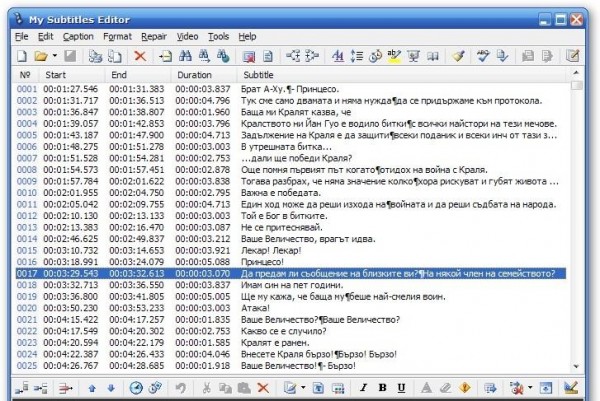The width and height of the screenshot is (600, 401).
Task: Select row 0006 'В утрешната битка…'
Action: [290, 147]
